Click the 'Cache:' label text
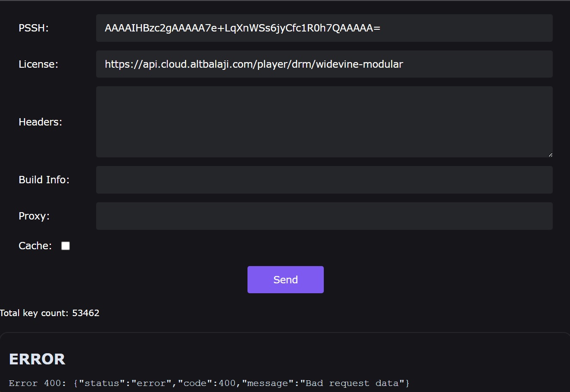This screenshot has width=570, height=392. [x=35, y=246]
